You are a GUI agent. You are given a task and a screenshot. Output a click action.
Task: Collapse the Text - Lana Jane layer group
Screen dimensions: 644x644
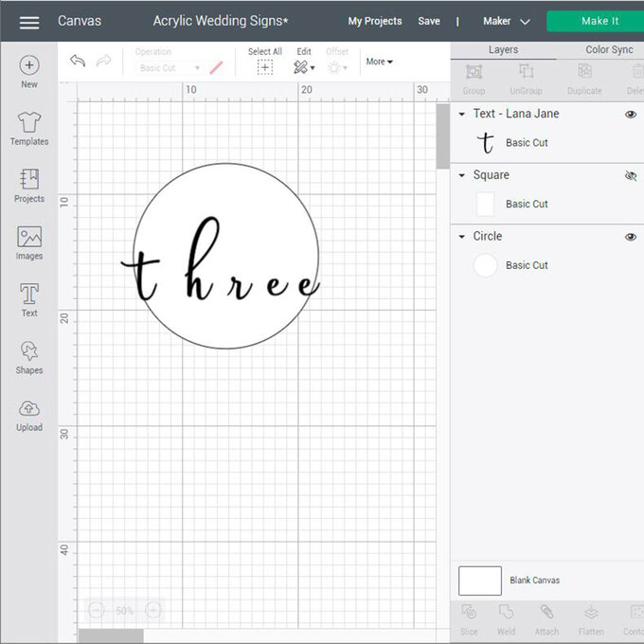click(x=462, y=115)
